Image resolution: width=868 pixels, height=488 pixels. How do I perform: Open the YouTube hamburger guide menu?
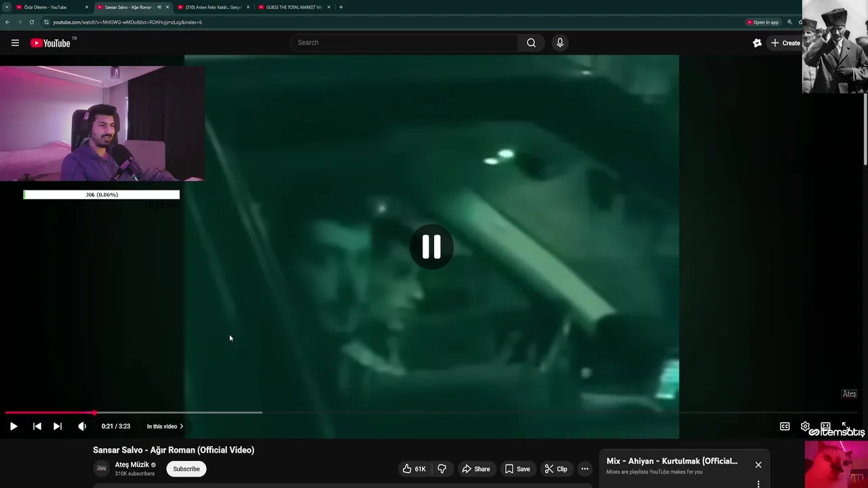[15, 43]
